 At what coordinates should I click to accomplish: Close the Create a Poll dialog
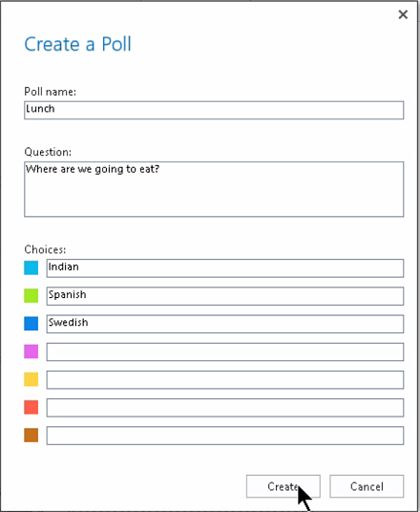click(403, 14)
